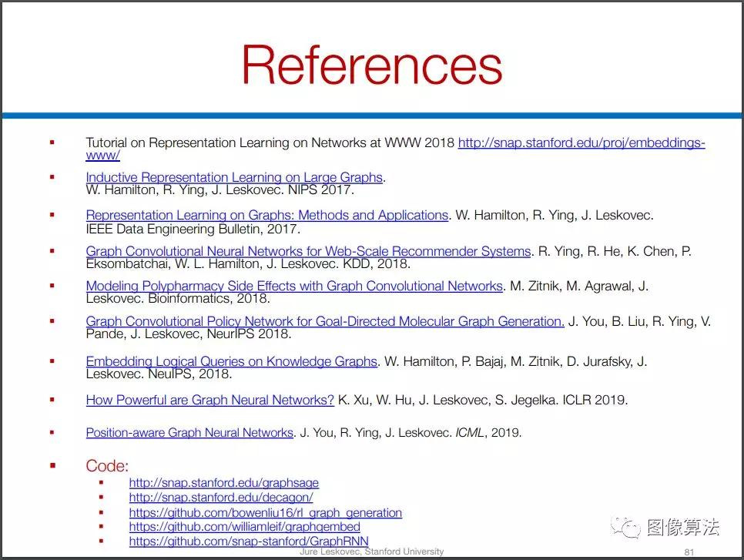Click the red Code: heading

pos(107,466)
